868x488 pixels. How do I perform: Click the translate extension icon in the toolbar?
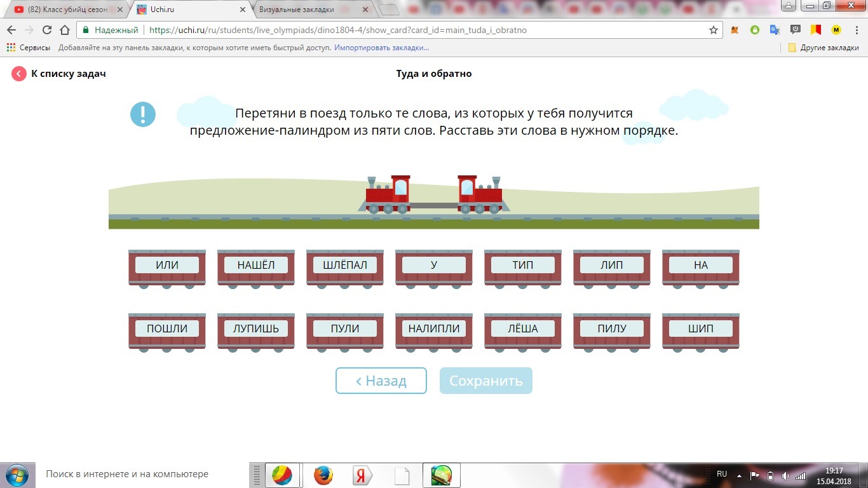coord(775,30)
